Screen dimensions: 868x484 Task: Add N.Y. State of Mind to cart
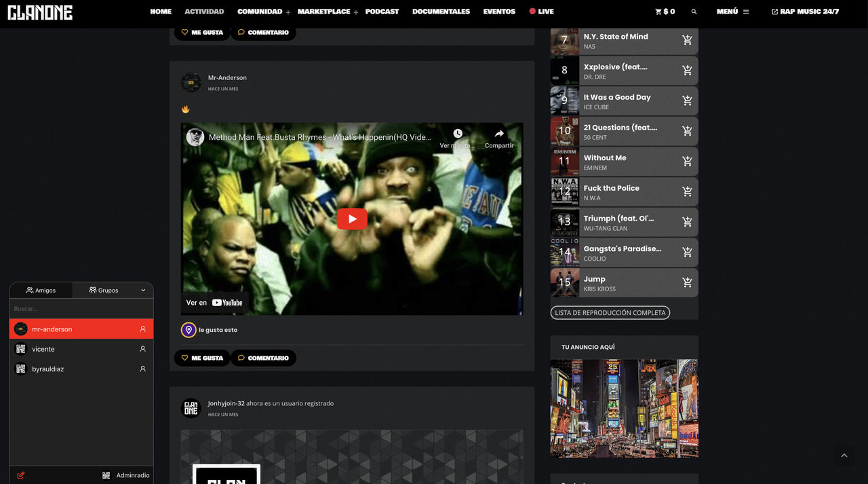[x=687, y=40]
